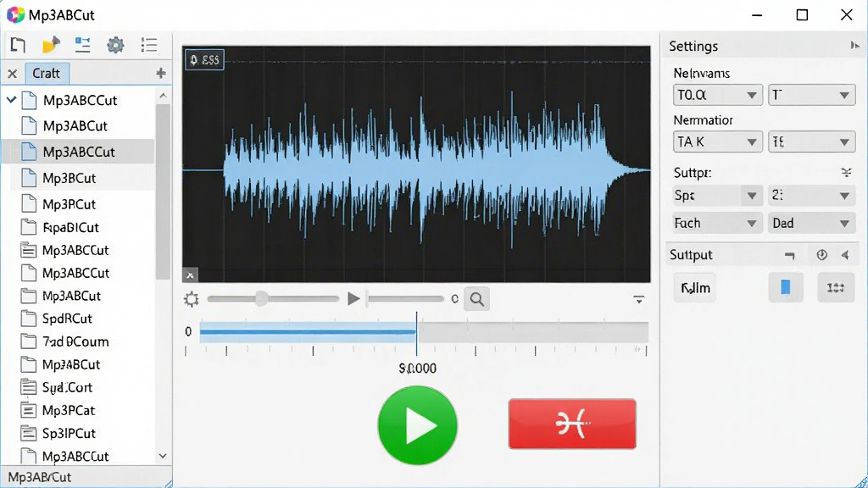
Task: Click the pin icon in Suttput header
Action: pos(790,255)
